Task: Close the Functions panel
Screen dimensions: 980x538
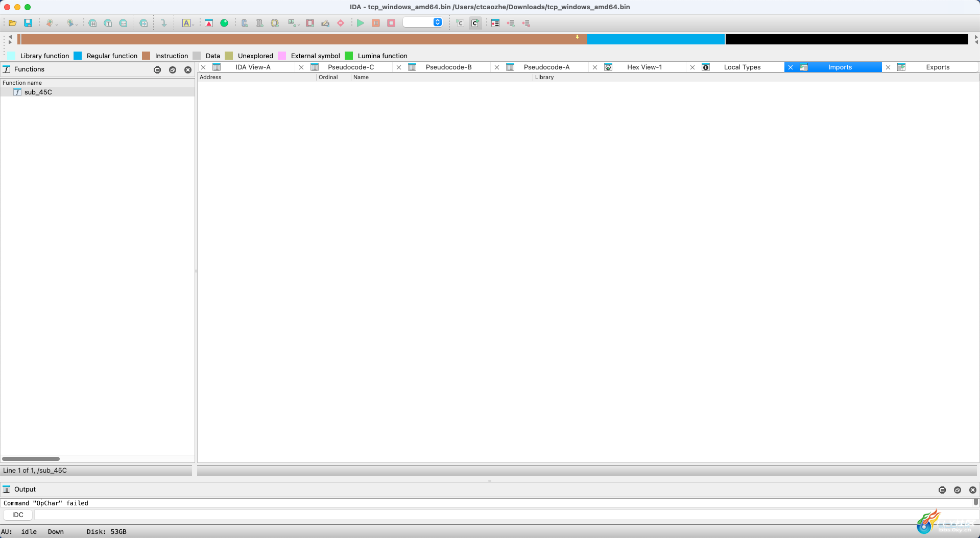Action: (x=188, y=70)
